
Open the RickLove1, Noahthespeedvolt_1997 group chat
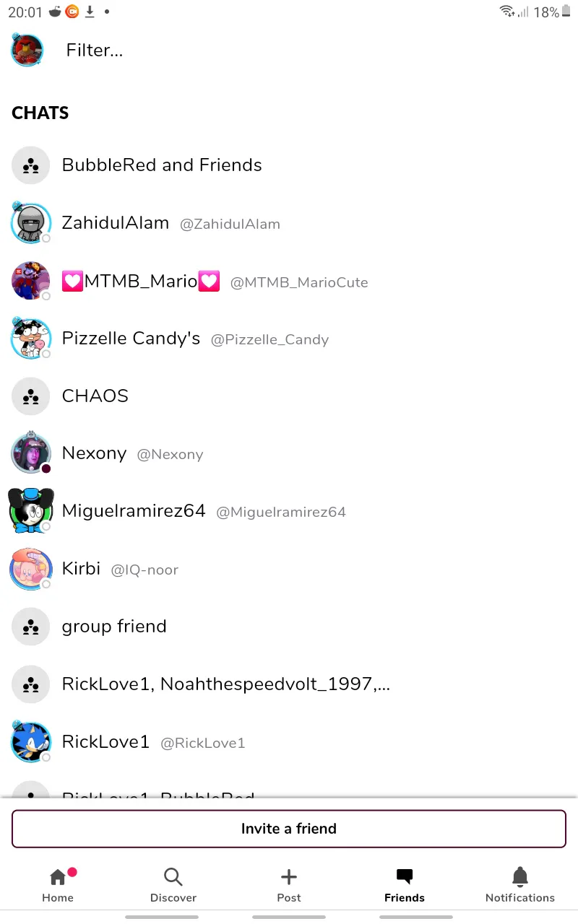tap(289, 684)
